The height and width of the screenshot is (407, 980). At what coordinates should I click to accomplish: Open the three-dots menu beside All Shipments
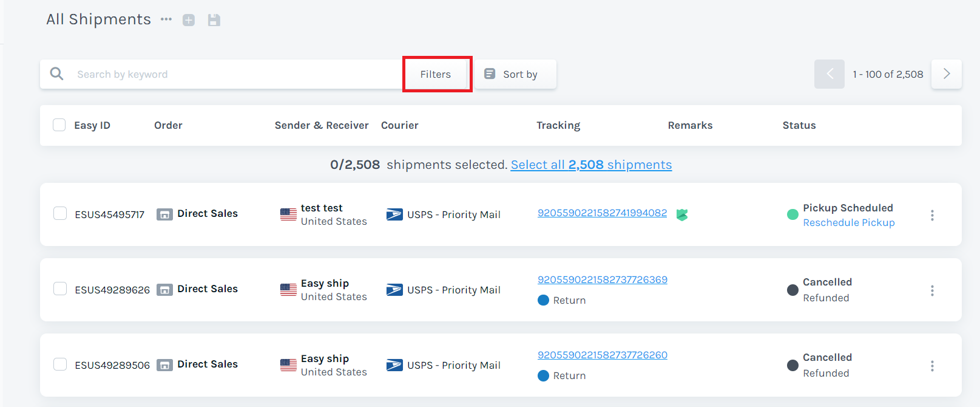[x=166, y=19]
